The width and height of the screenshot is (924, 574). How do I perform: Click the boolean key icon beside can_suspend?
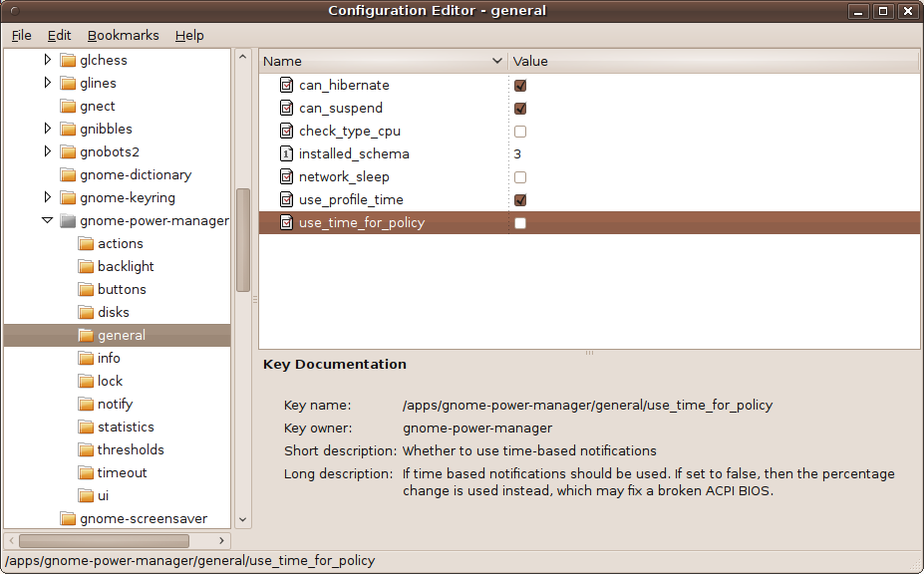tap(286, 109)
